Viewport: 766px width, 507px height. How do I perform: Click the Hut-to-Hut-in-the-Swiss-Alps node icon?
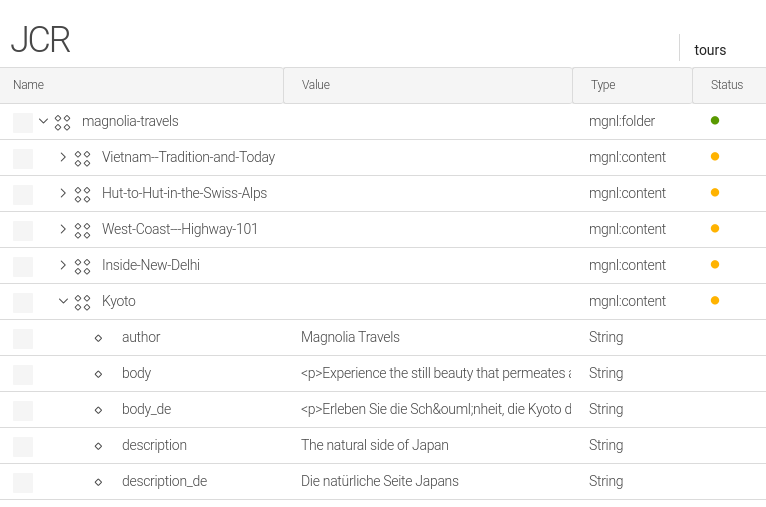[83, 194]
